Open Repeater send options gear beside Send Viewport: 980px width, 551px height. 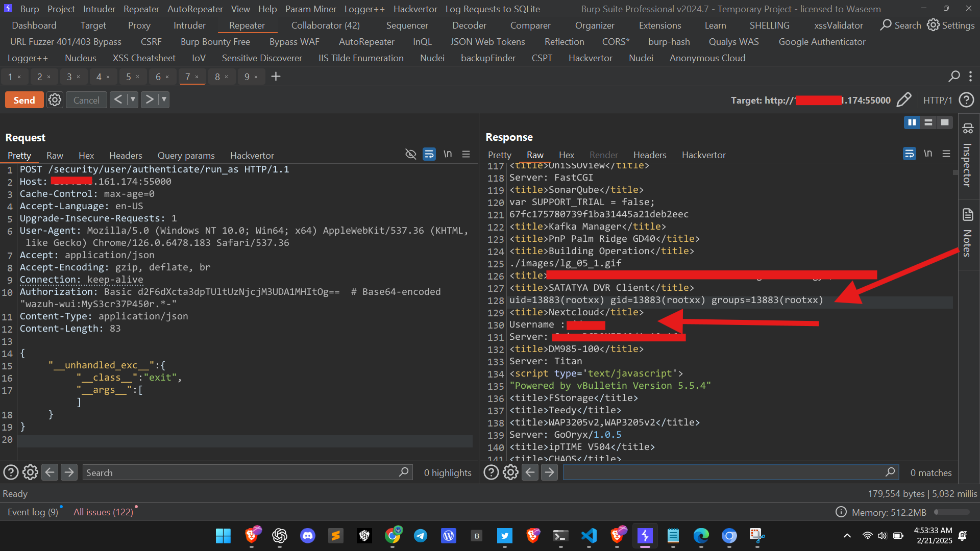[x=55, y=100]
